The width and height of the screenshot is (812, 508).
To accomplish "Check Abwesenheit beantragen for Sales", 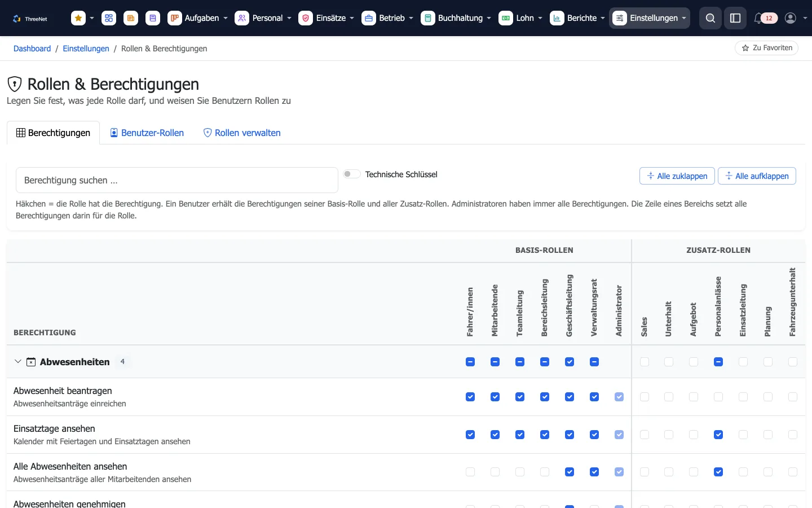I will pyautogui.click(x=645, y=397).
